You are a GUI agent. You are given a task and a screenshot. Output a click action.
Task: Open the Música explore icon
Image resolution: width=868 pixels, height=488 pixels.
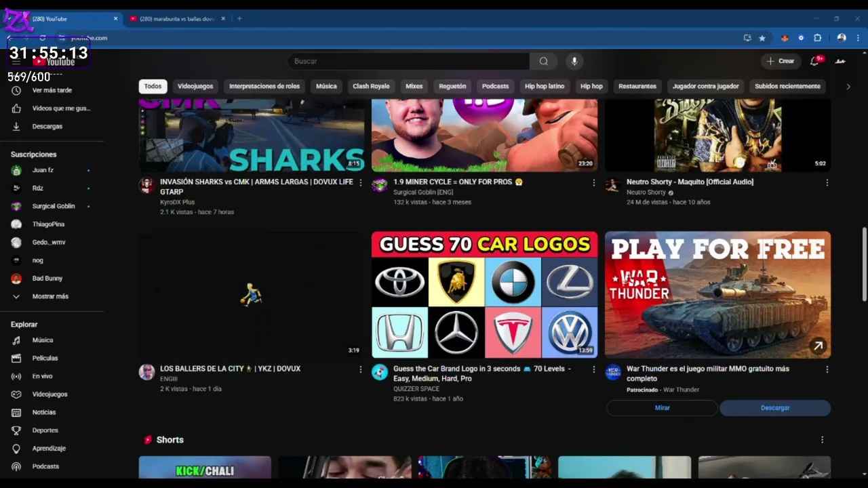tap(16, 340)
